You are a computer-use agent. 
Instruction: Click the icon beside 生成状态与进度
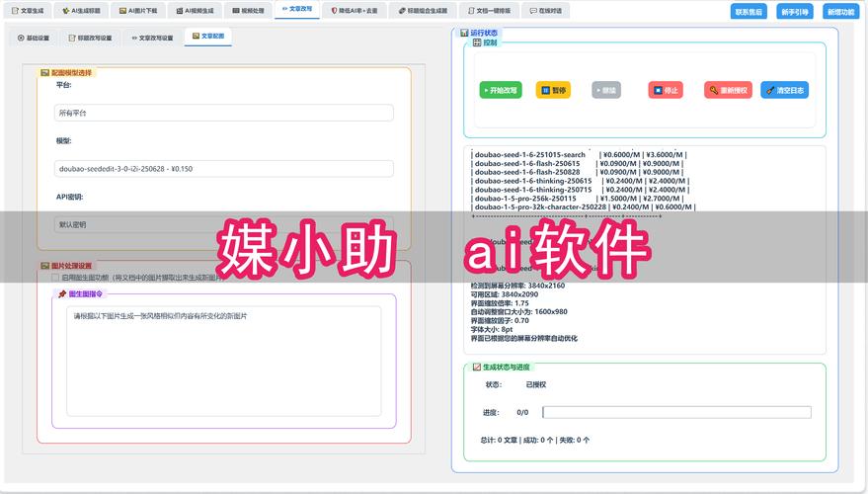click(477, 367)
